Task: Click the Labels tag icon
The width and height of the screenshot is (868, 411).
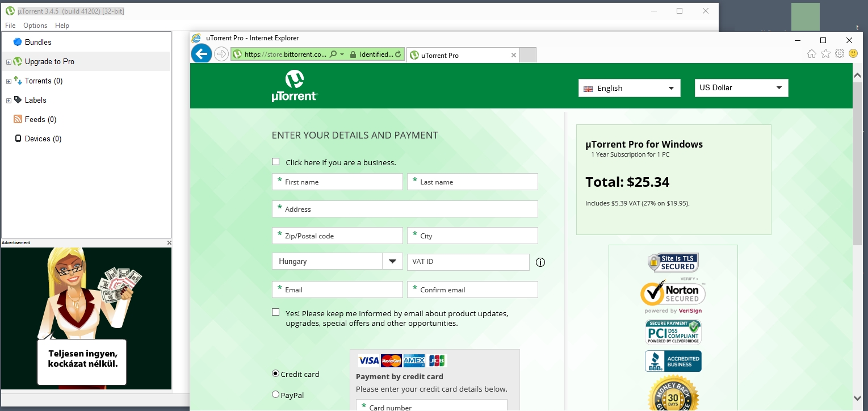Action: tap(18, 100)
